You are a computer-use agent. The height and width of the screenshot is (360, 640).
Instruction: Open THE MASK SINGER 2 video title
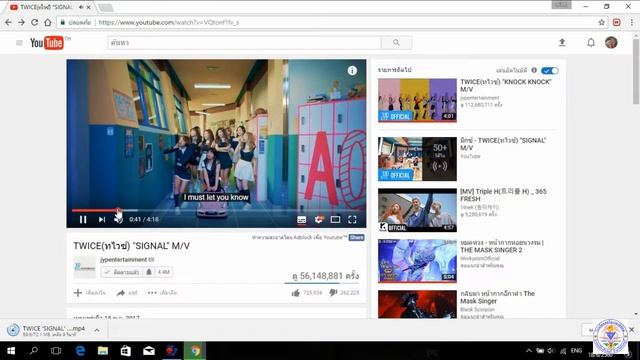[x=502, y=246]
